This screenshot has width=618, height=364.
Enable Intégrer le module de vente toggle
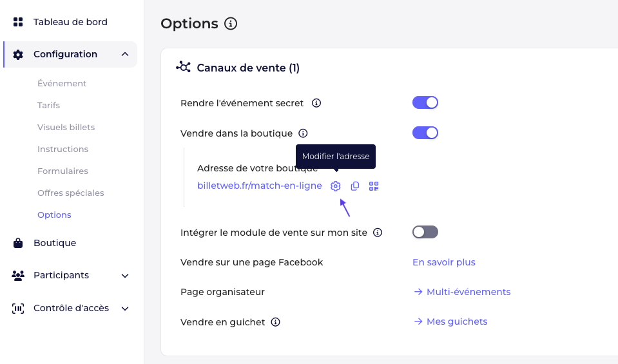(x=425, y=232)
